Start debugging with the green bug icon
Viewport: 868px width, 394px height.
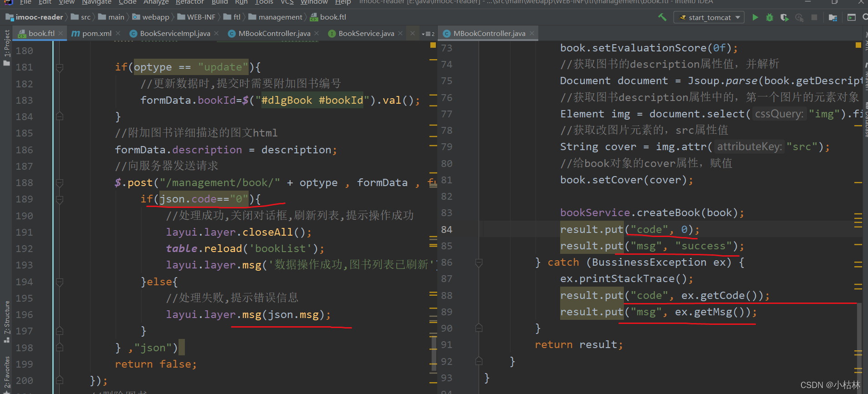click(770, 17)
